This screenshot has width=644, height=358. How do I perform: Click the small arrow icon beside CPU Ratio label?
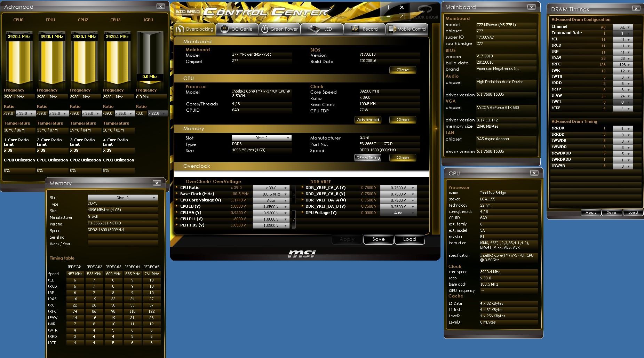pos(177,188)
